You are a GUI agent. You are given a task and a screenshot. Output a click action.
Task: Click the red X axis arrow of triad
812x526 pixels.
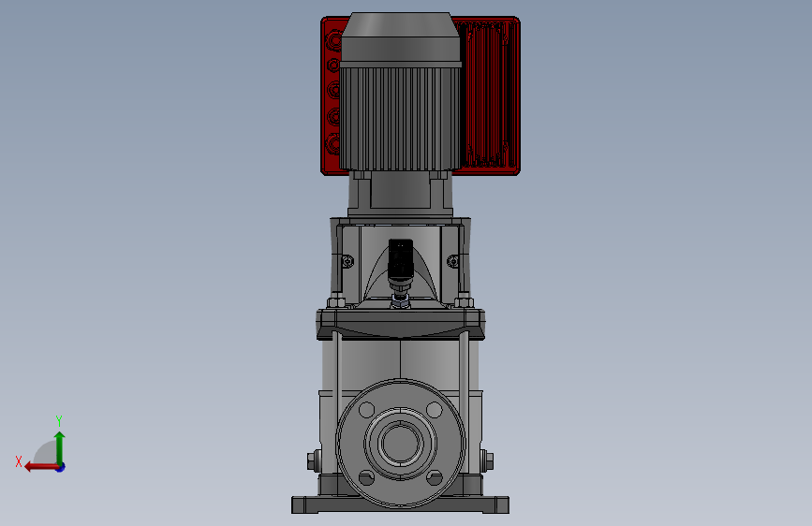[x=41, y=467]
